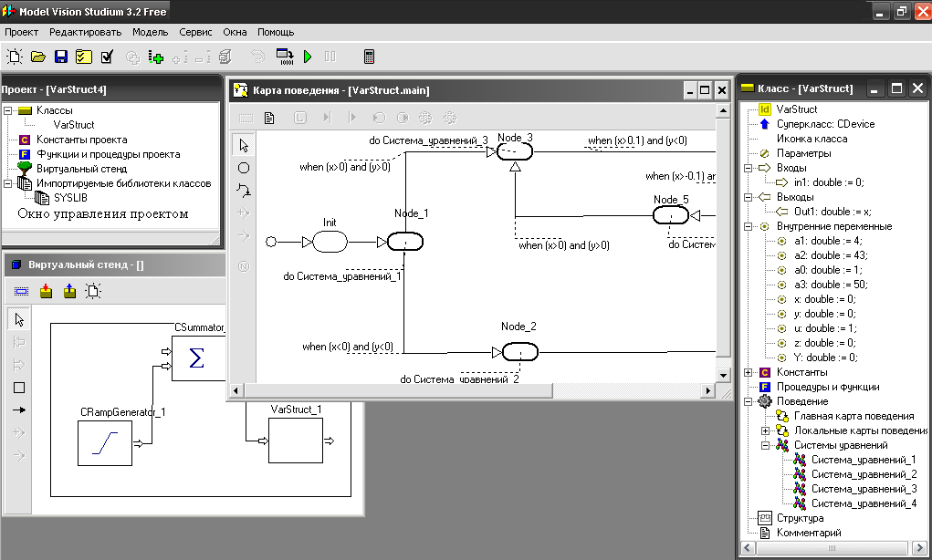Expand Локальные карты поведения node
Viewport: 932px width, 560px height.
(766, 430)
